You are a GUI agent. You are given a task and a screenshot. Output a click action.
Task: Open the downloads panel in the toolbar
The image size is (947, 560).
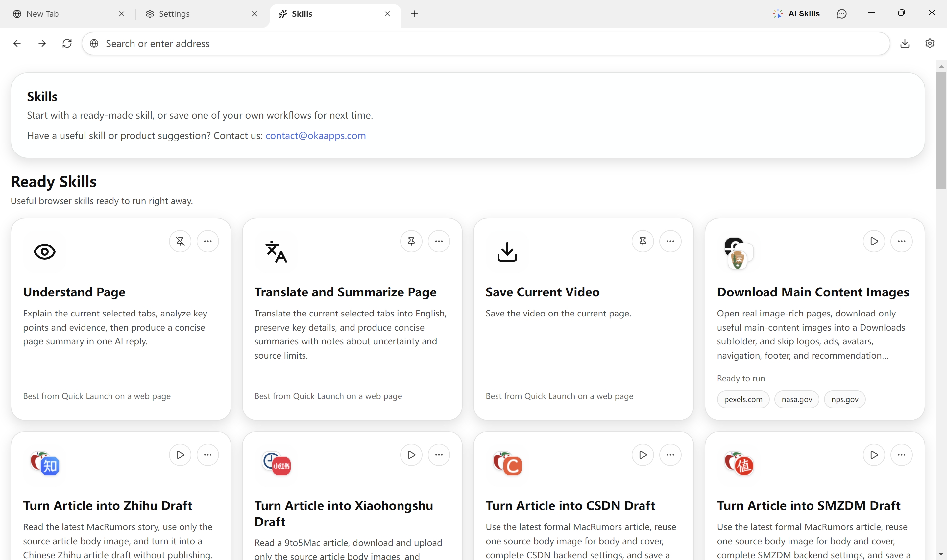point(904,43)
